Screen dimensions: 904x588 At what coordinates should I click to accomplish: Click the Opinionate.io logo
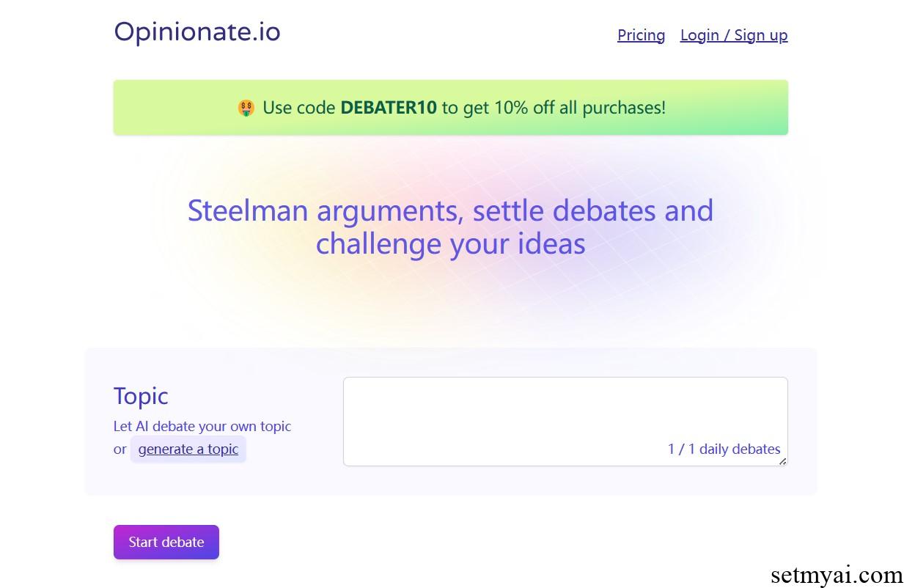(x=197, y=32)
